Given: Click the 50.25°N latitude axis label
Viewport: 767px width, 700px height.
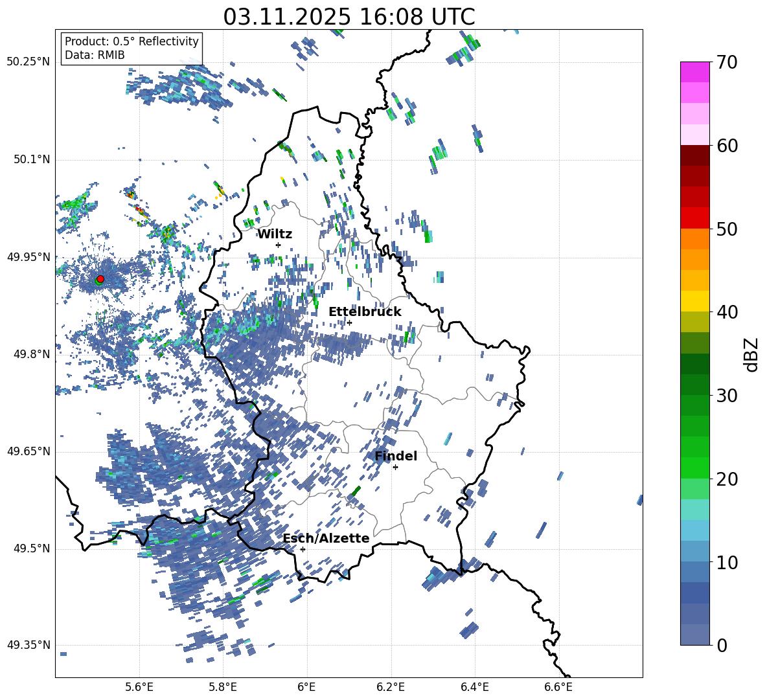Looking at the screenshot, I should pos(28,62).
